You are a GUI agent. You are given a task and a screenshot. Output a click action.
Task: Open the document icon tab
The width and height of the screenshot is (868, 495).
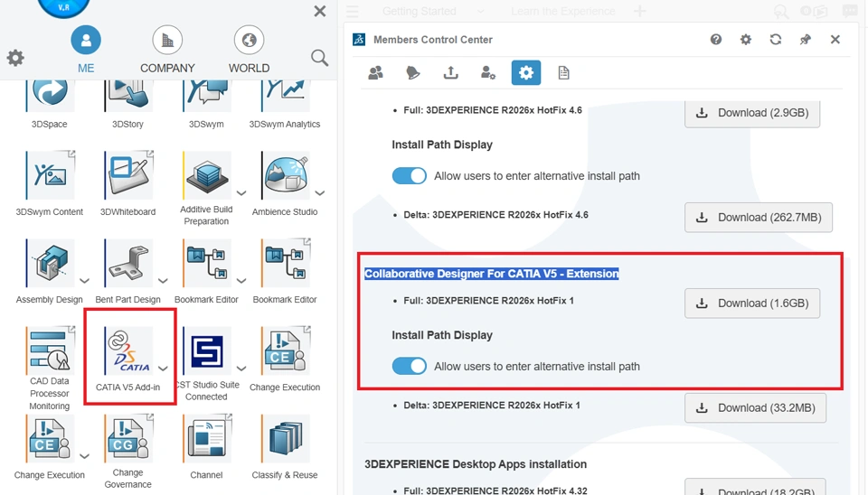tap(563, 72)
